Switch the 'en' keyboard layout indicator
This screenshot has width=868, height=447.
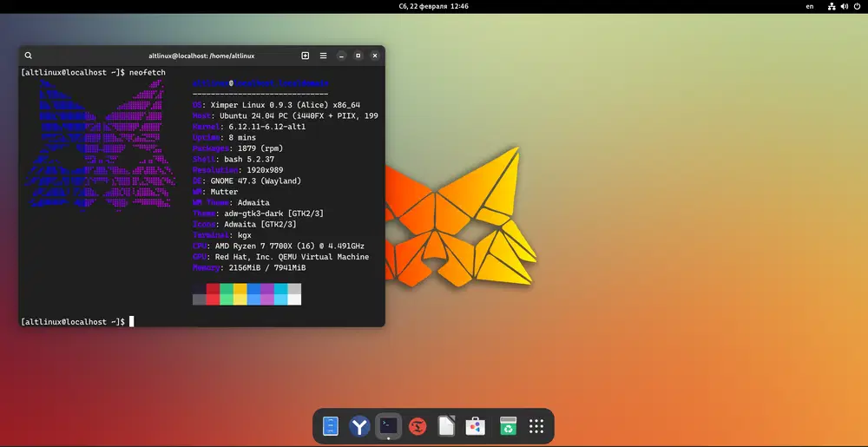click(x=810, y=6)
